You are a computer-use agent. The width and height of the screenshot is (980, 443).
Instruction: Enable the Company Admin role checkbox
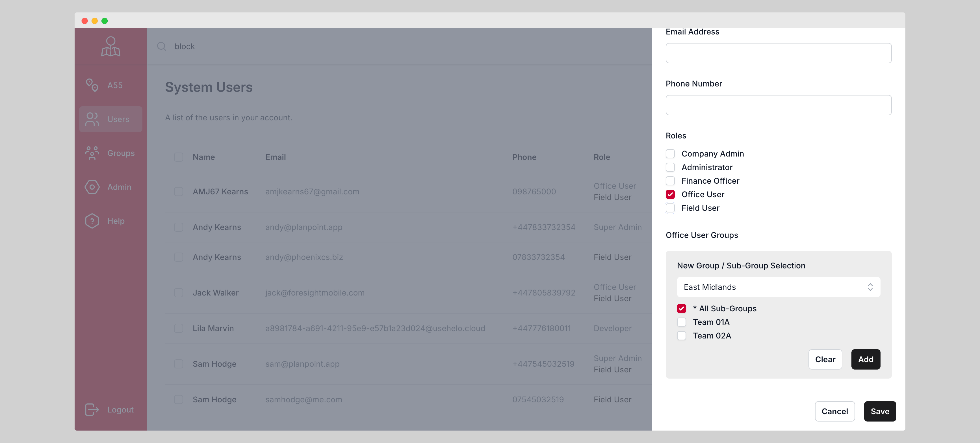[x=670, y=154]
